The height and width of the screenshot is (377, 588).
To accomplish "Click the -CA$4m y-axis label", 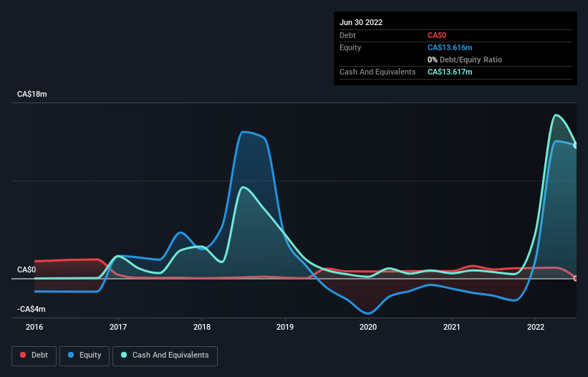I will tap(31, 309).
